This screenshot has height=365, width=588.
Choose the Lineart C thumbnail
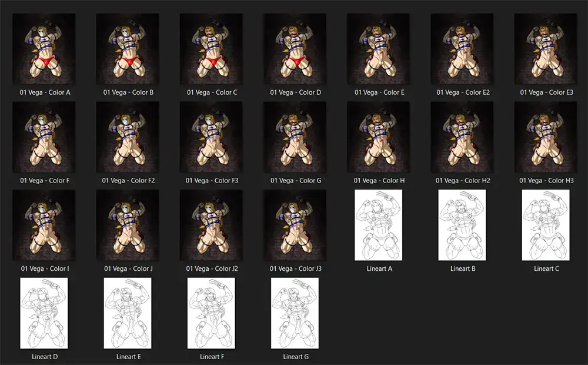coord(546,225)
